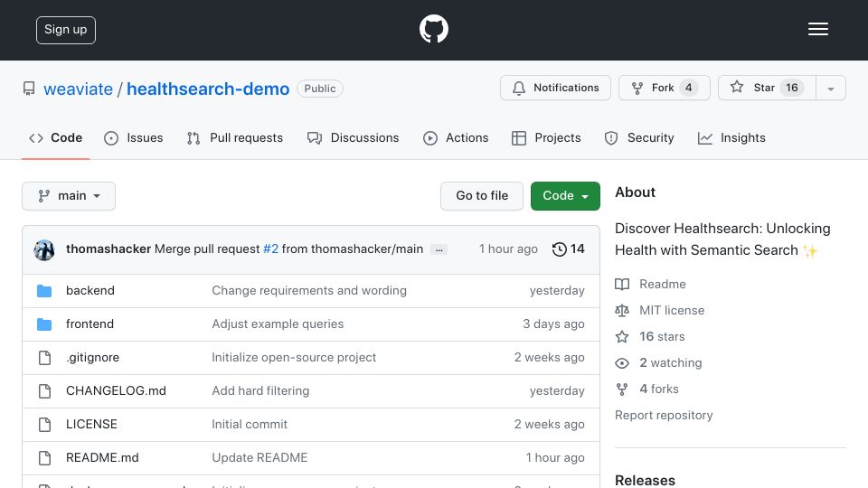
Task: View the 4 forks link
Action: (647, 389)
